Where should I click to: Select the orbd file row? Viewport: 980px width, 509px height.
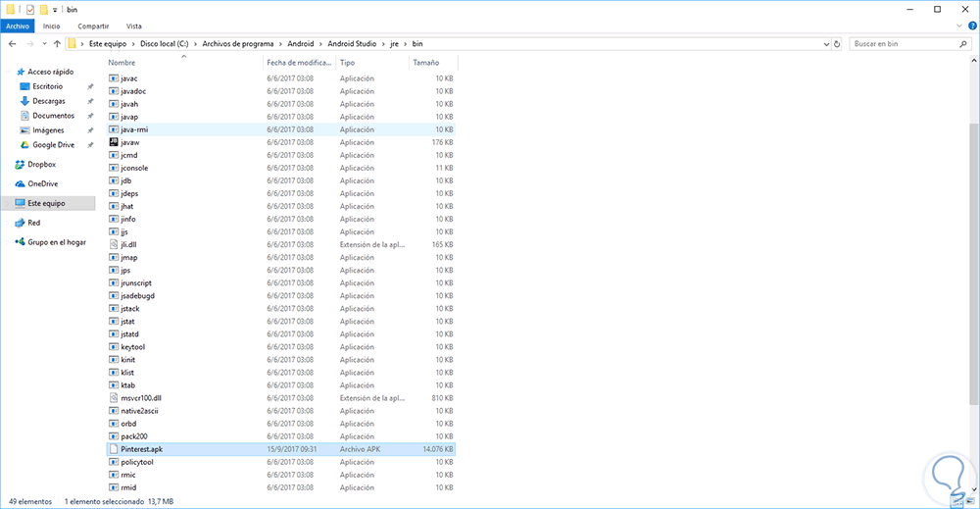tap(280, 424)
